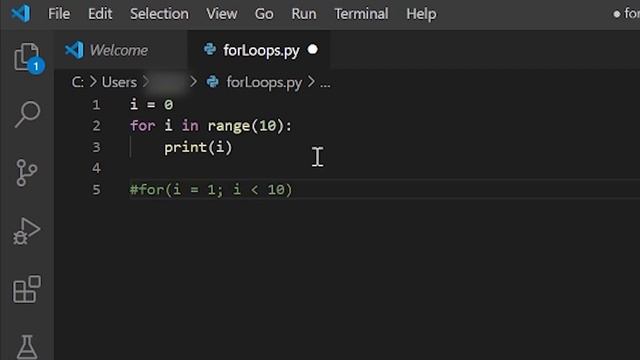Open the View menu
The height and width of the screenshot is (360, 640).
222,14
